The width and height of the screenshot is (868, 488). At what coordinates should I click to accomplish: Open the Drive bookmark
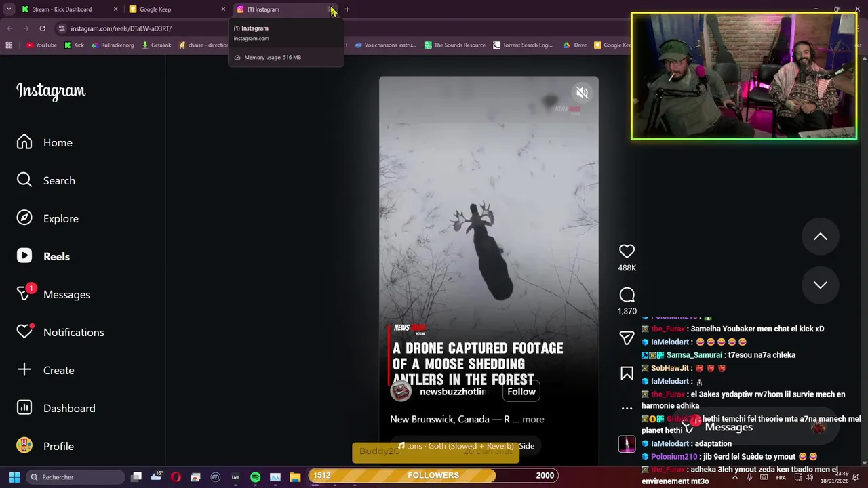click(x=575, y=45)
